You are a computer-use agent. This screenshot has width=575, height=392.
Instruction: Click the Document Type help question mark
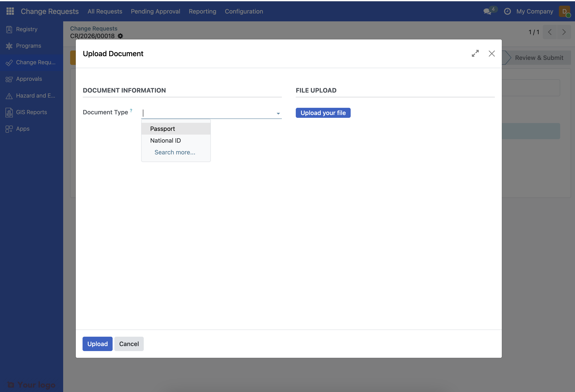pos(131,110)
